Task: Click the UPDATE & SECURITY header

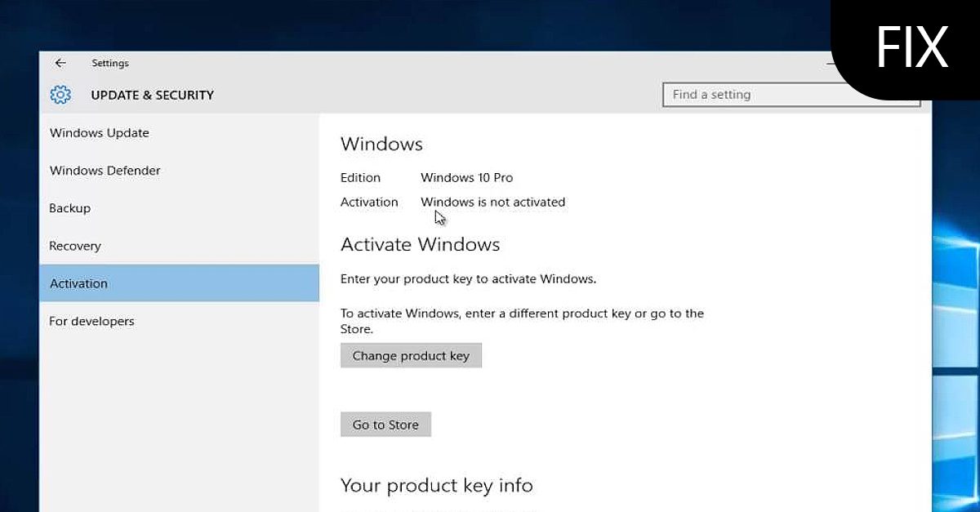Action: pyautogui.click(x=153, y=95)
